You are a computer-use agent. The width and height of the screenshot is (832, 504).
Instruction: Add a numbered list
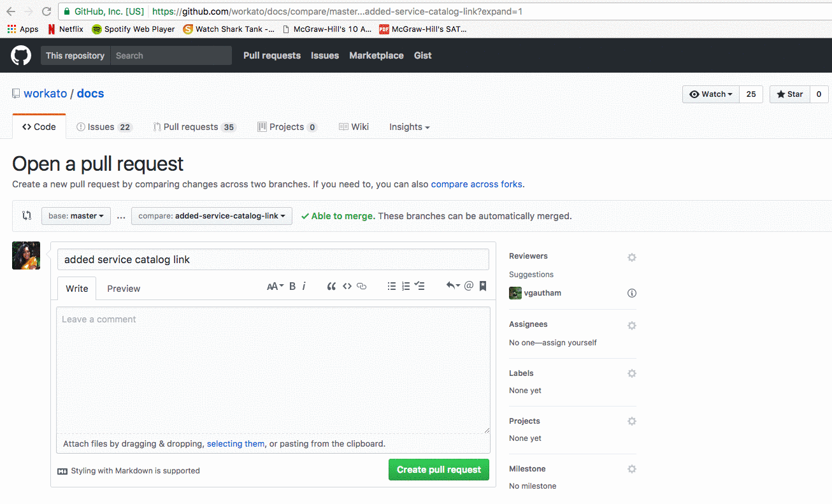coord(406,286)
